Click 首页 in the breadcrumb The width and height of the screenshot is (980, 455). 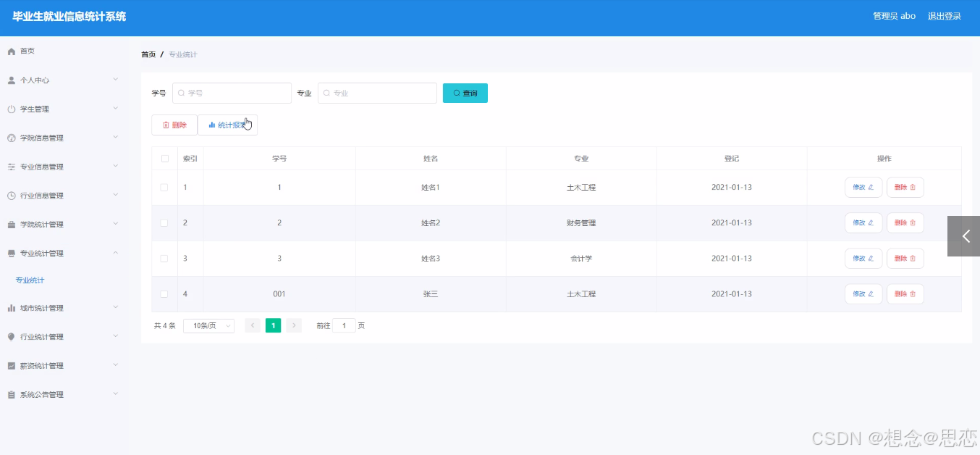pyautogui.click(x=148, y=54)
